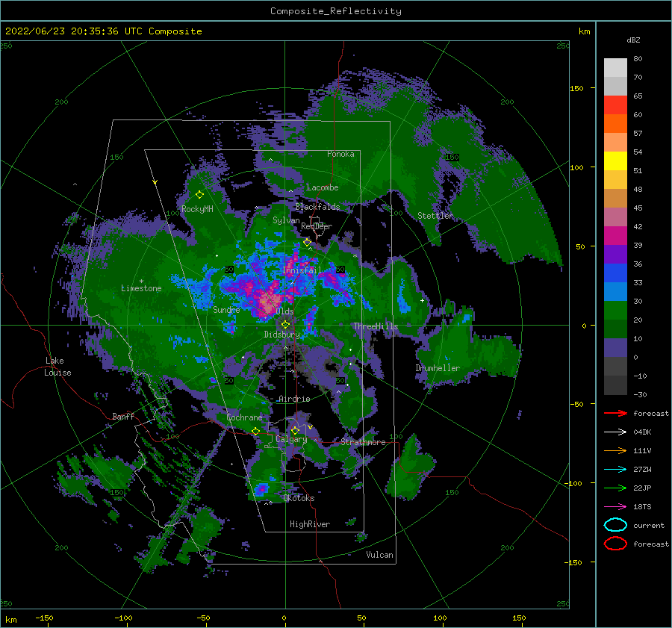This screenshot has width=672, height=628.
Task: Click the ThreeHills label
Action: [x=376, y=326]
